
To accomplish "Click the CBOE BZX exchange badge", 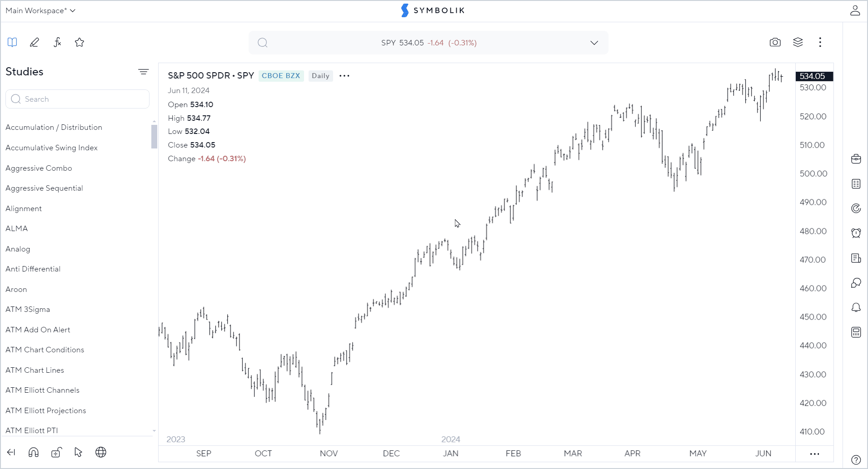I will pyautogui.click(x=281, y=76).
